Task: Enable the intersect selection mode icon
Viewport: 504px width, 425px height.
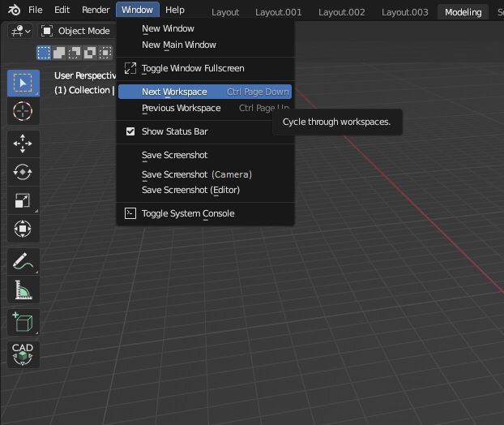Action: click(105, 53)
